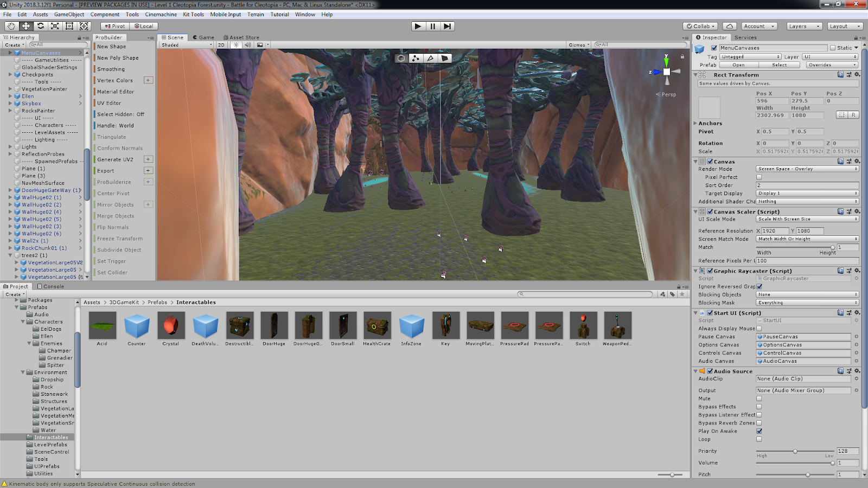Enable Always Display Mouse checkbox
This screenshot has height=488, width=868.
[x=759, y=329]
